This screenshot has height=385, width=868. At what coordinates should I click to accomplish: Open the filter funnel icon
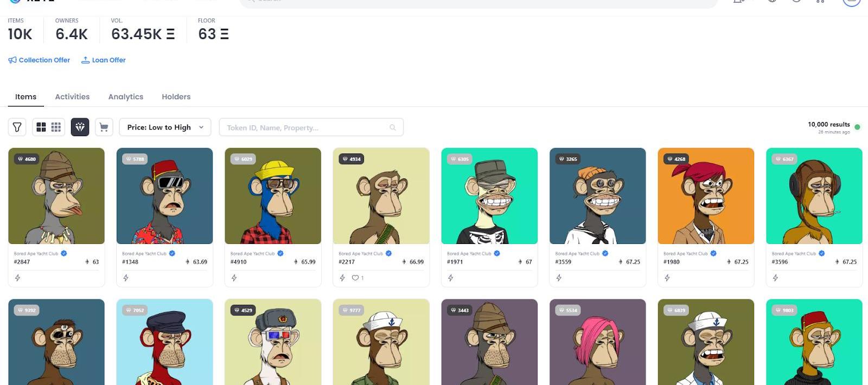(17, 127)
